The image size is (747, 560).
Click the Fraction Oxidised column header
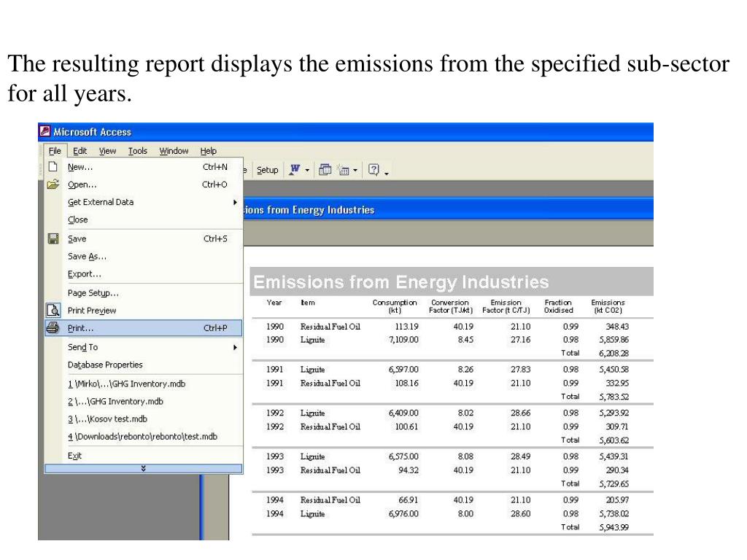click(558, 306)
